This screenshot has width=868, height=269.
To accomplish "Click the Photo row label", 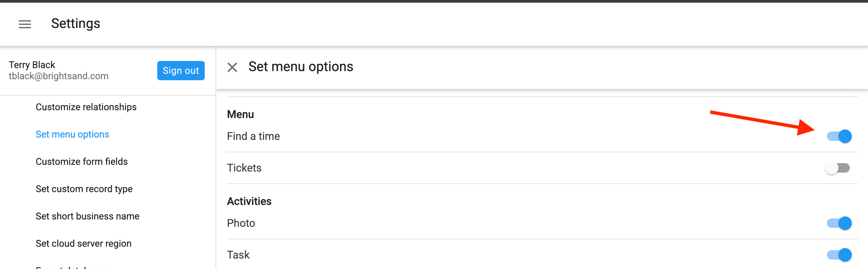I will 241,223.
